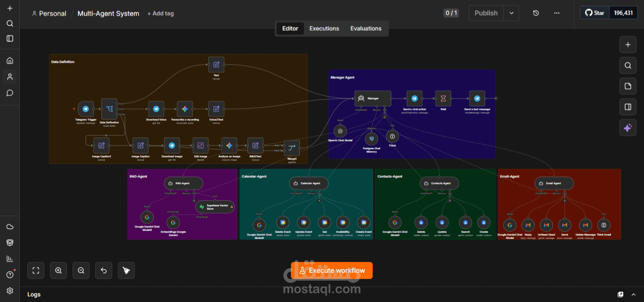This screenshot has width=644, height=302.
Task: Select the Contacts Agent node
Action: (439, 183)
